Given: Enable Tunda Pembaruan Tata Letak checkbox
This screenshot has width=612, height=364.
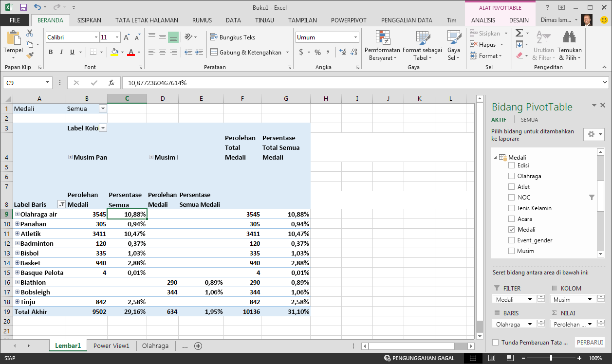Looking at the screenshot, I should 496,343.
